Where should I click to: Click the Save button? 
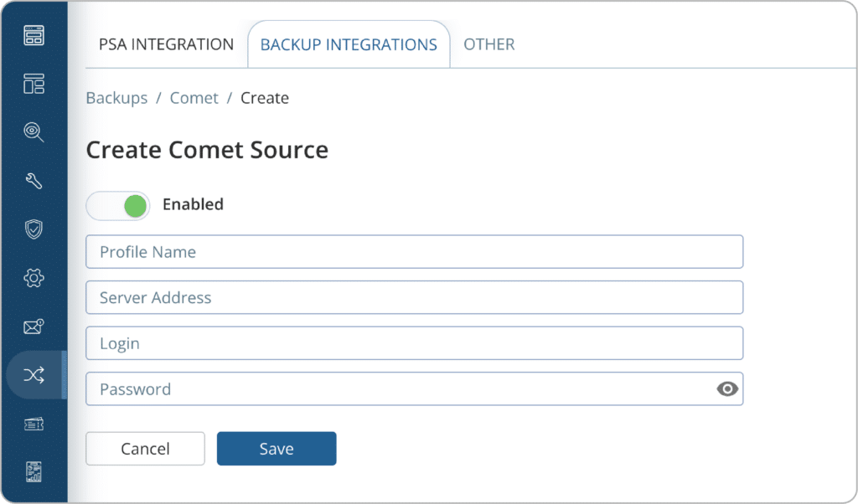pos(277,449)
